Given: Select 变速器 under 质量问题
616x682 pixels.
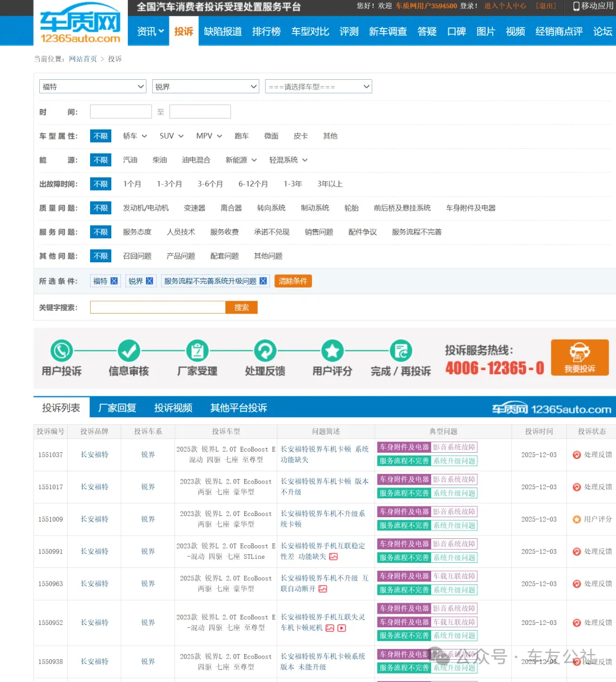Looking at the screenshot, I should pos(194,208).
